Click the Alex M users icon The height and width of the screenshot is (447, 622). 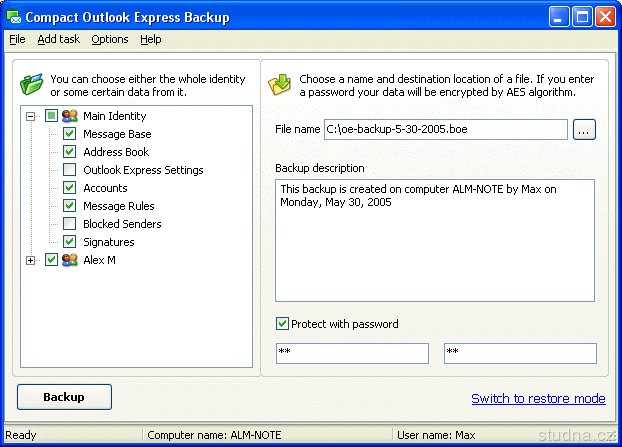pyautogui.click(x=70, y=260)
